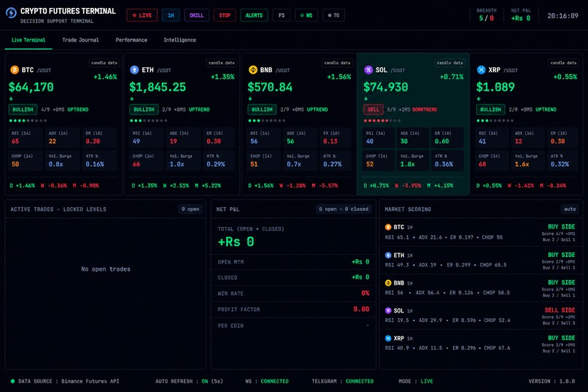This screenshot has width=588, height=392.
Task: Click BNB icon in Market Scoring list
Action: pyautogui.click(x=388, y=283)
